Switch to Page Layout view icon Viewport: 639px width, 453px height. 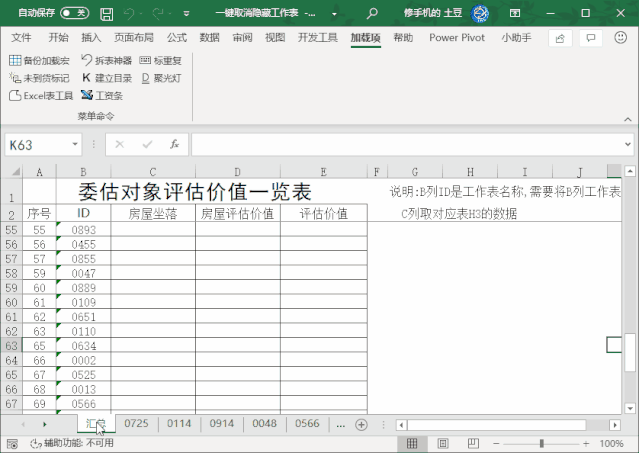pyautogui.click(x=443, y=443)
